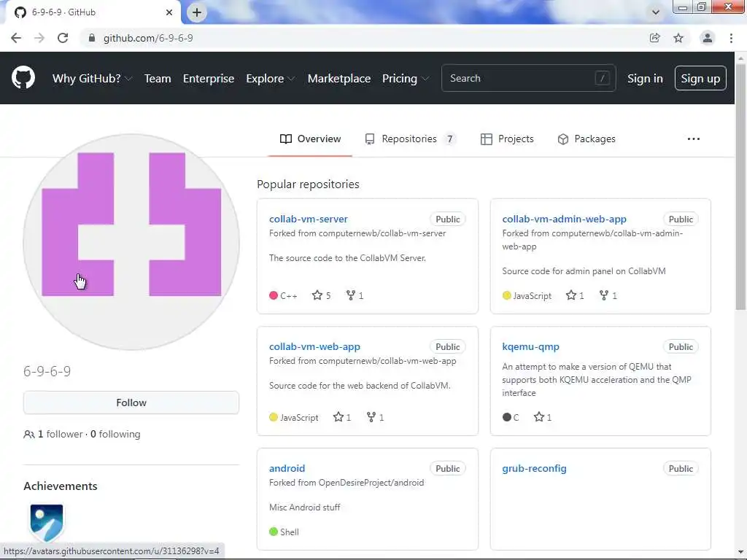Open the Enterprise menu item
The image size is (747, 560).
(x=209, y=79)
